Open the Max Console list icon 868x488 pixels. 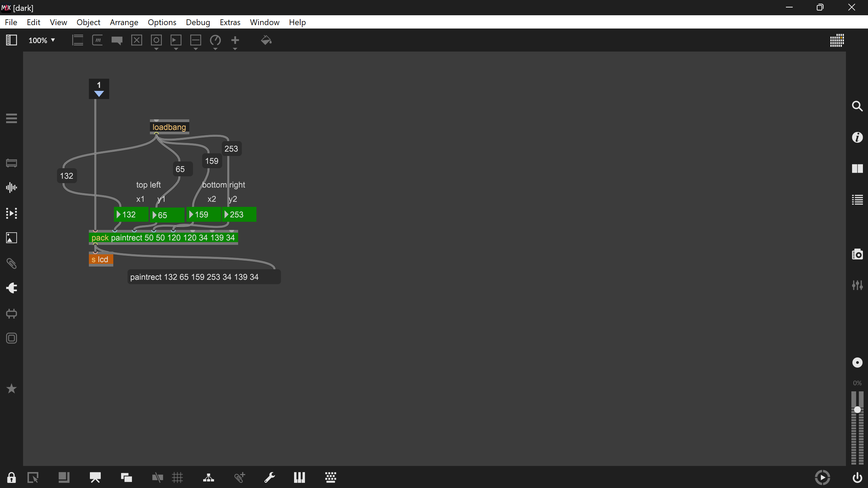point(857,200)
